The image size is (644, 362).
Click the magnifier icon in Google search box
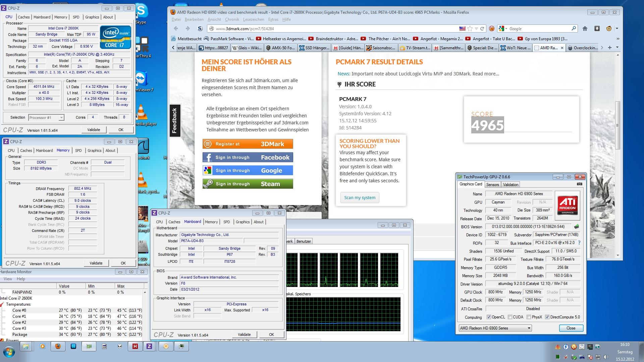pos(574,29)
